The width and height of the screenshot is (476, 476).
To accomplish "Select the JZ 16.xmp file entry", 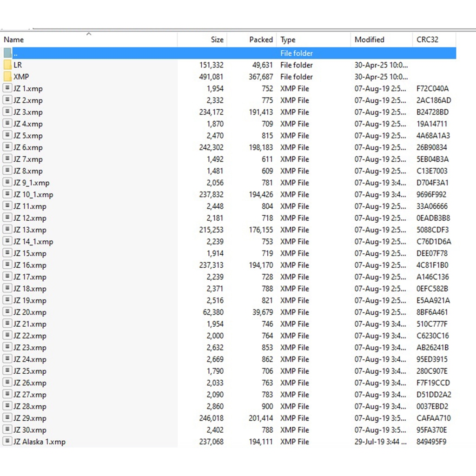I will pos(30,265).
